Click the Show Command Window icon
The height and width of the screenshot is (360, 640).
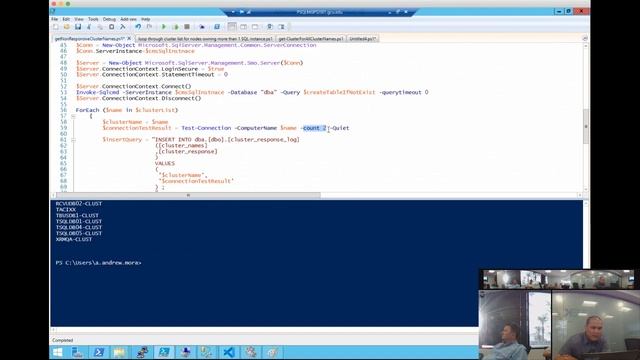(270, 27)
